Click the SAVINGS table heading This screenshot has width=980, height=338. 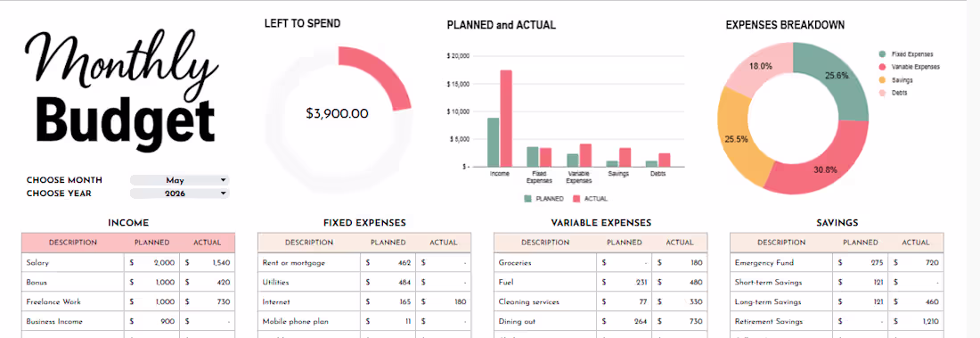(837, 223)
